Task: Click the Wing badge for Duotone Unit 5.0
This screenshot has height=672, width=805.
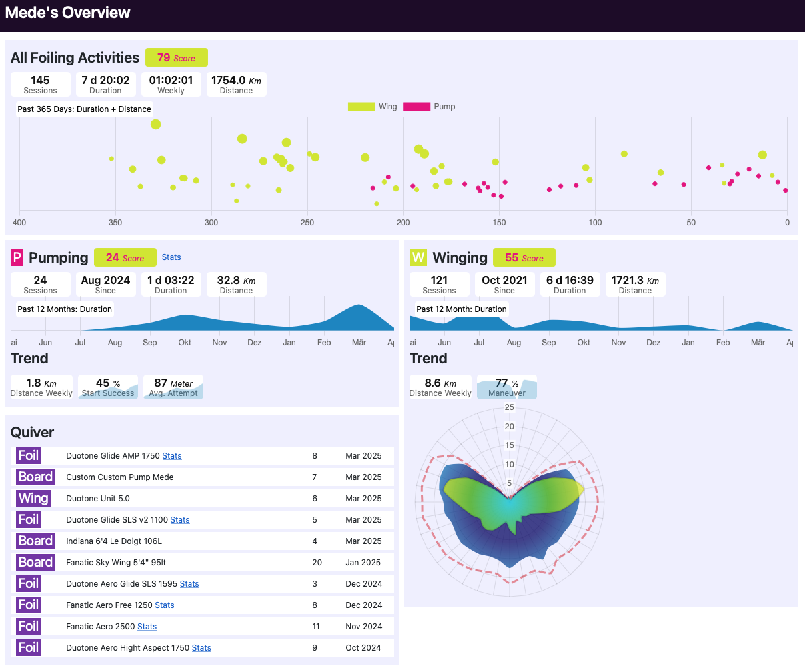Action: (x=33, y=499)
